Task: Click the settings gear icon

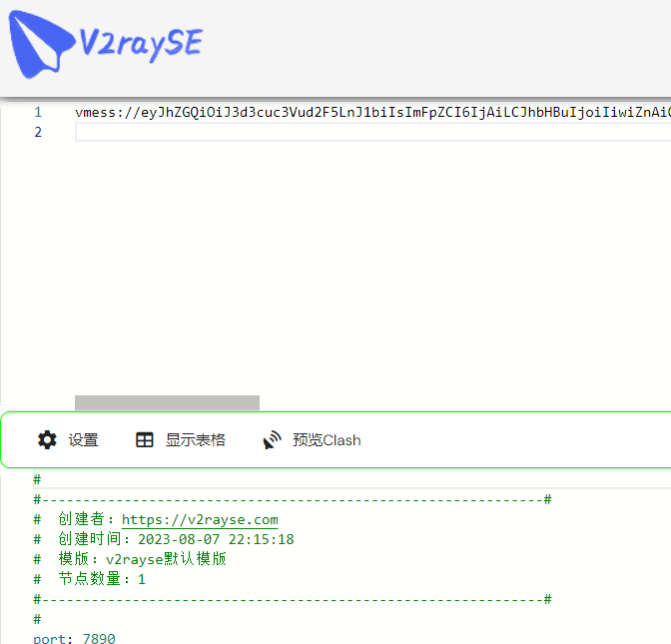Action: pyautogui.click(x=47, y=440)
